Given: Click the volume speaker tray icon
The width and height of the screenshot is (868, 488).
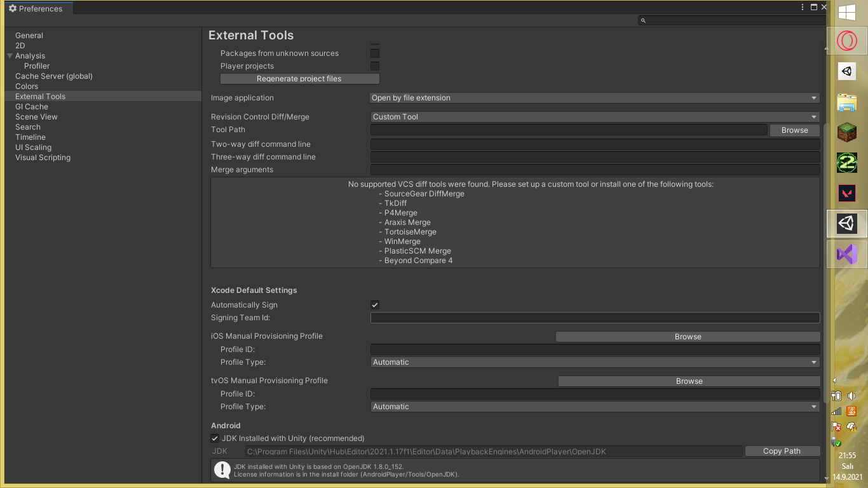Looking at the screenshot, I should pos(851,396).
